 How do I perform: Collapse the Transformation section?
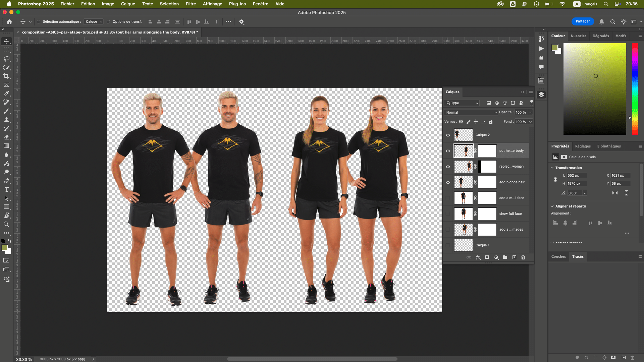pos(552,168)
